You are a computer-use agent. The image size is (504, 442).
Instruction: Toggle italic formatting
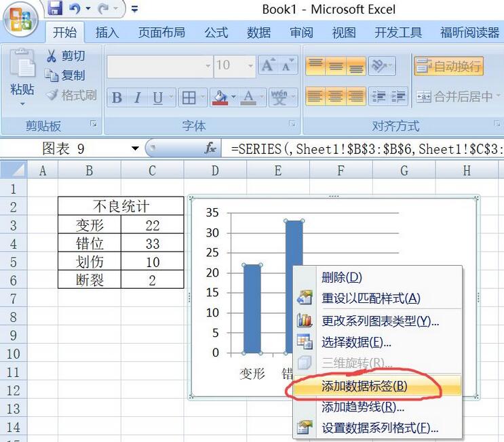click(x=138, y=98)
